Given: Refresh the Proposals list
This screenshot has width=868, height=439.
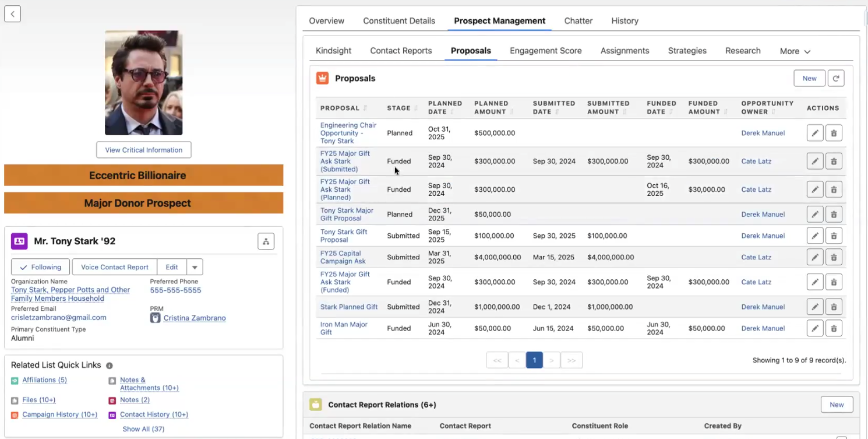Looking at the screenshot, I should tap(836, 78).
